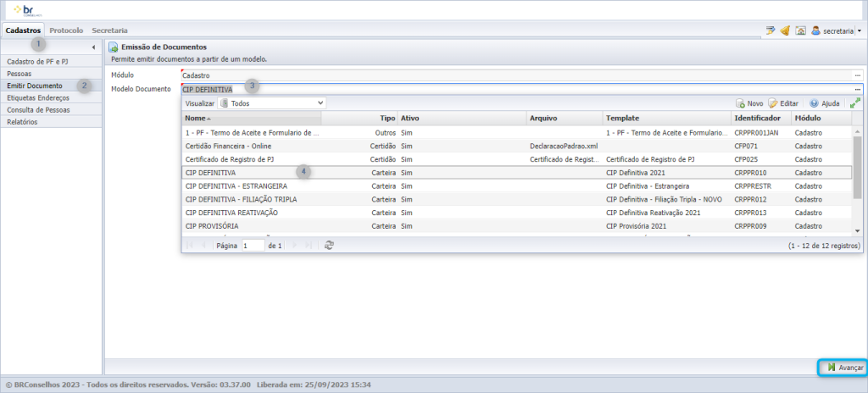Click the Avançar button
The image size is (868, 393).
coord(845,368)
